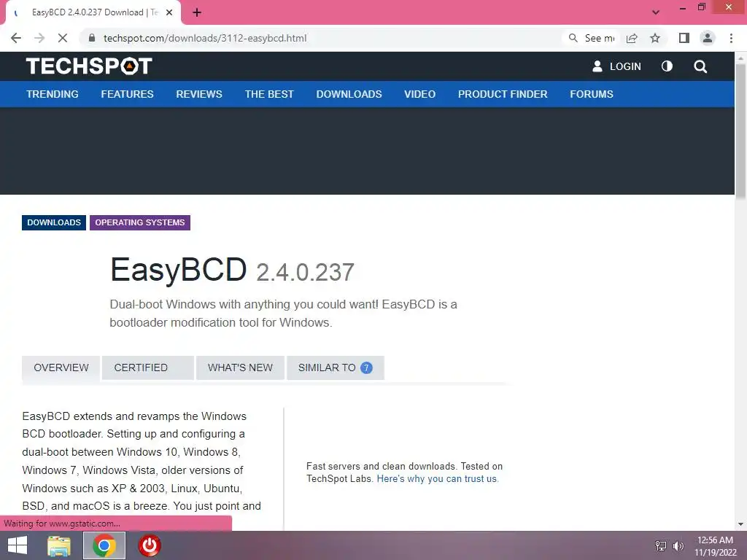Click the LOGIN user icon
The width and height of the screenshot is (747, 560).
pos(597,66)
